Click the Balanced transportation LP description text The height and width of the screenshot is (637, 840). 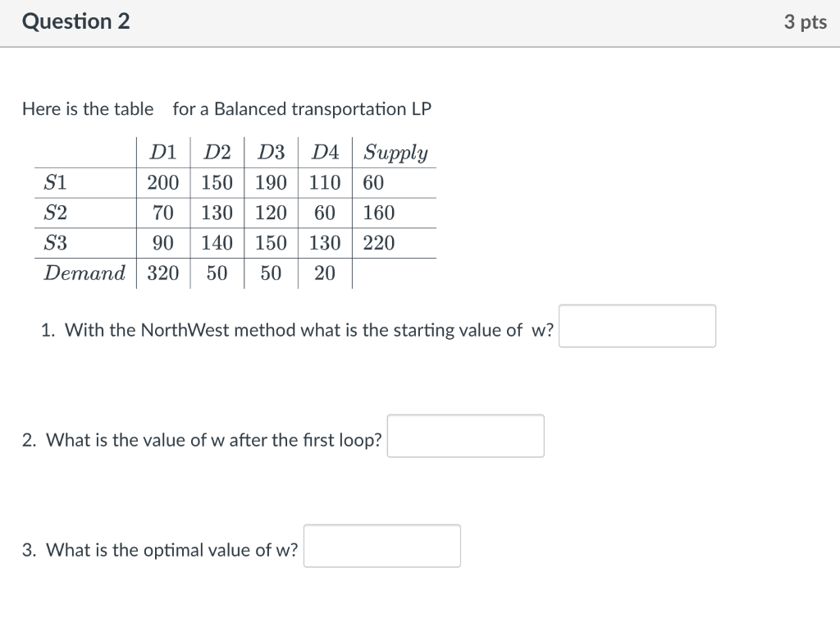[x=226, y=109]
